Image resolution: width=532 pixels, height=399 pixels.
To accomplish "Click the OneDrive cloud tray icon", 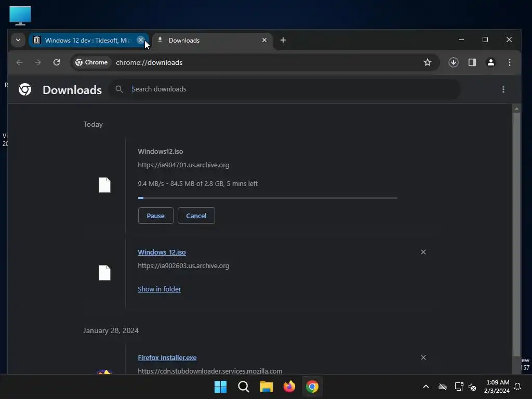I will tap(443, 387).
